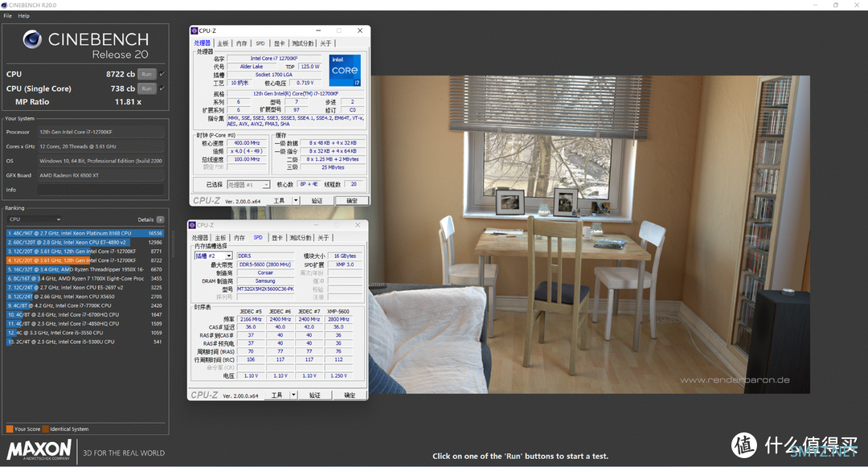Open the 关于 tab in the upper CPU-Z window

325,43
